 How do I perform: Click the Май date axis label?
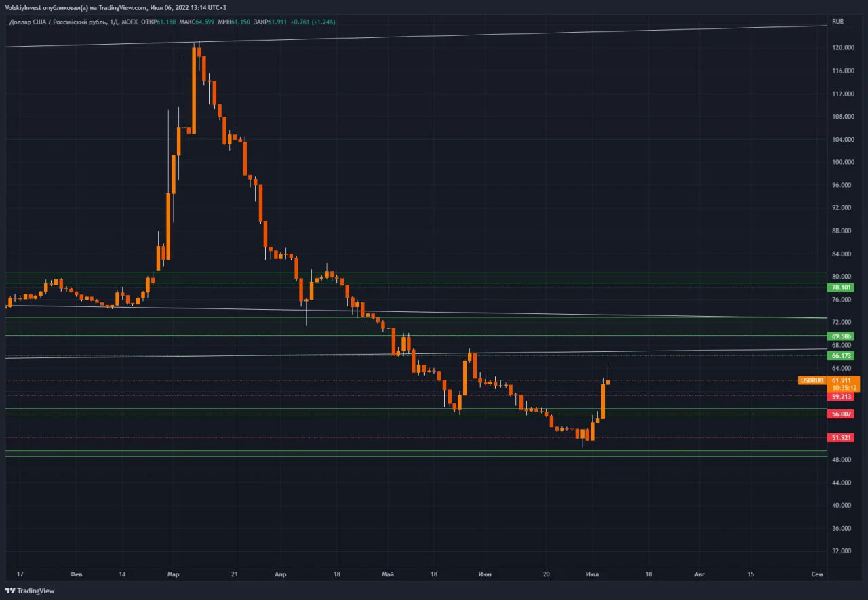click(387, 574)
